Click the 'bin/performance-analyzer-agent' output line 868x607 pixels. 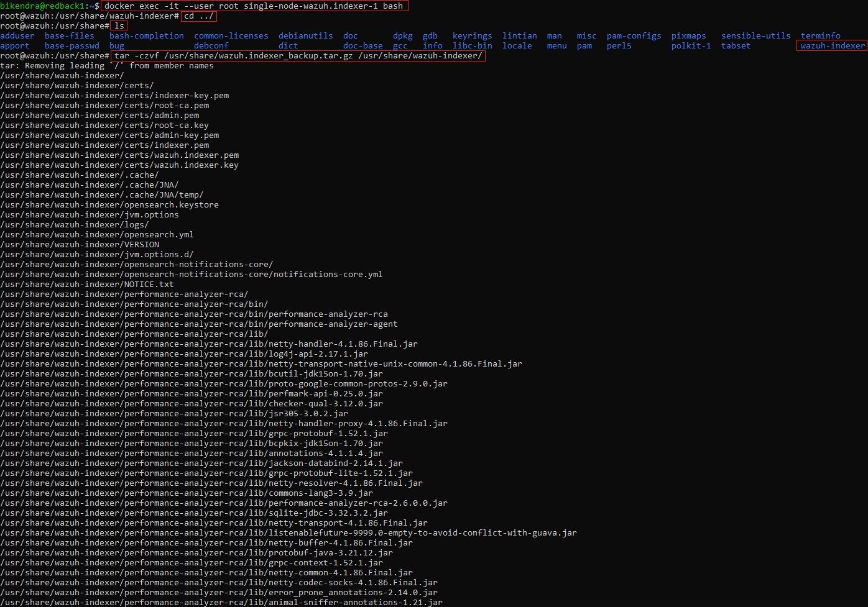tap(199, 324)
